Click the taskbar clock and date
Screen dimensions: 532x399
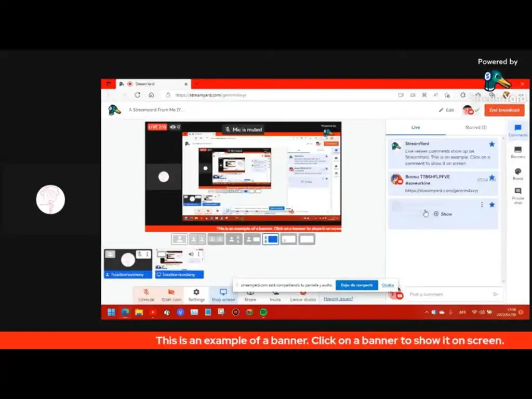point(506,312)
